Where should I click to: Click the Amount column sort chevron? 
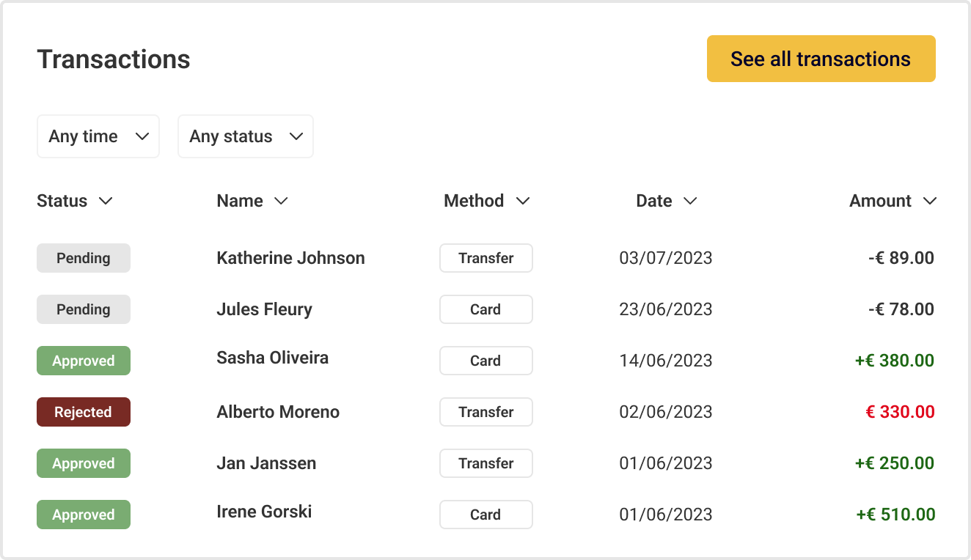930,201
